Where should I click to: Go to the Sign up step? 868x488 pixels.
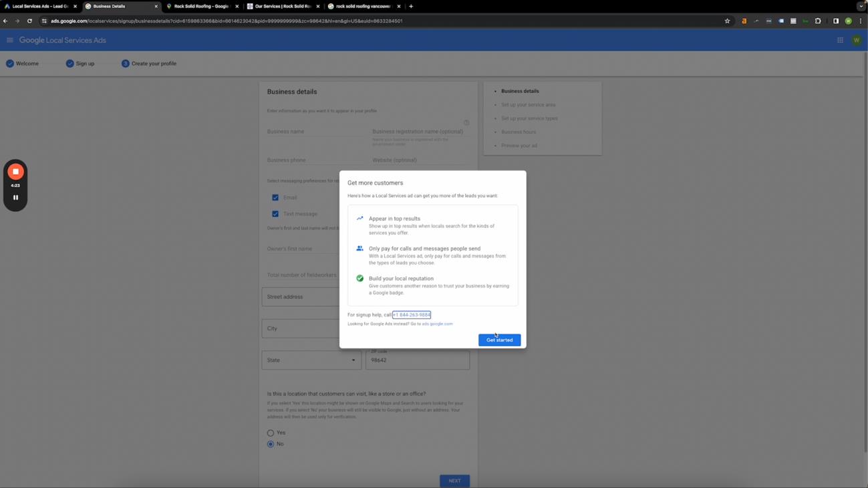(x=80, y=64)
